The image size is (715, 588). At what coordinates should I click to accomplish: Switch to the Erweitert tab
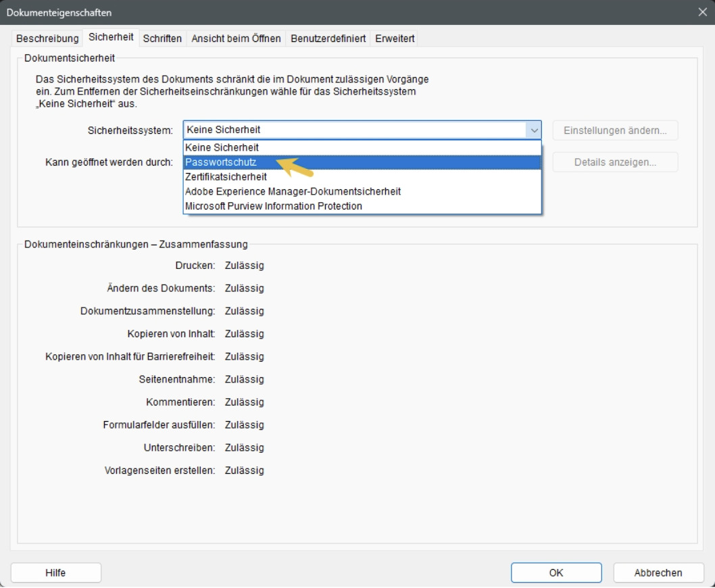point(395,39)
